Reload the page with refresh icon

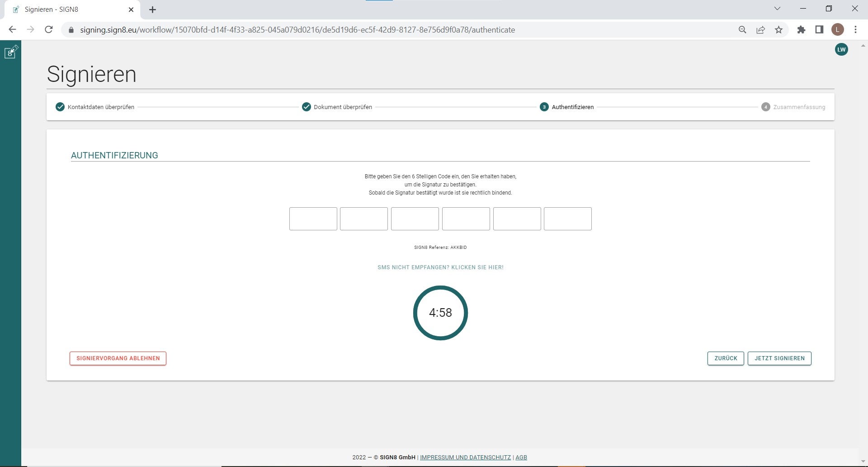pyautogui.click(x=49, y=30)
